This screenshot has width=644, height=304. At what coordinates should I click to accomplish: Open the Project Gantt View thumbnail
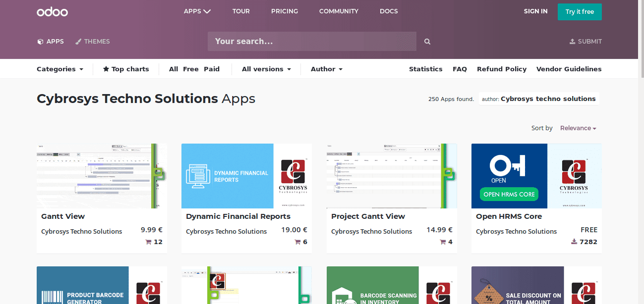[x=392, y=176]
